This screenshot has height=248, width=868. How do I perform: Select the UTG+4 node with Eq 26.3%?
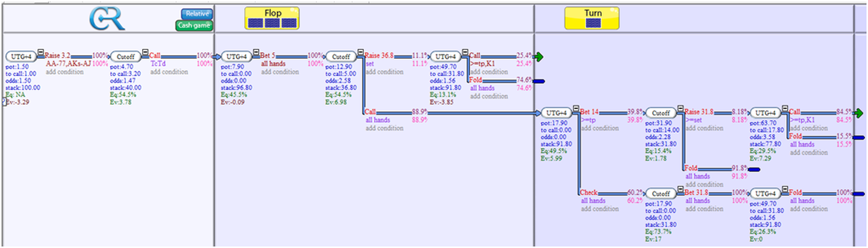point(766,194)
